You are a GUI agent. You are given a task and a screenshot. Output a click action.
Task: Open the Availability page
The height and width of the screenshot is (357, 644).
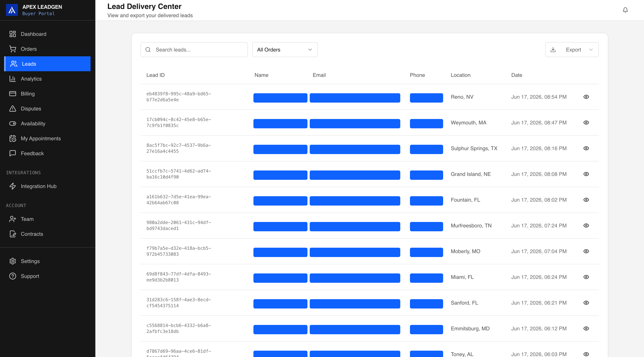click(47, 124)
